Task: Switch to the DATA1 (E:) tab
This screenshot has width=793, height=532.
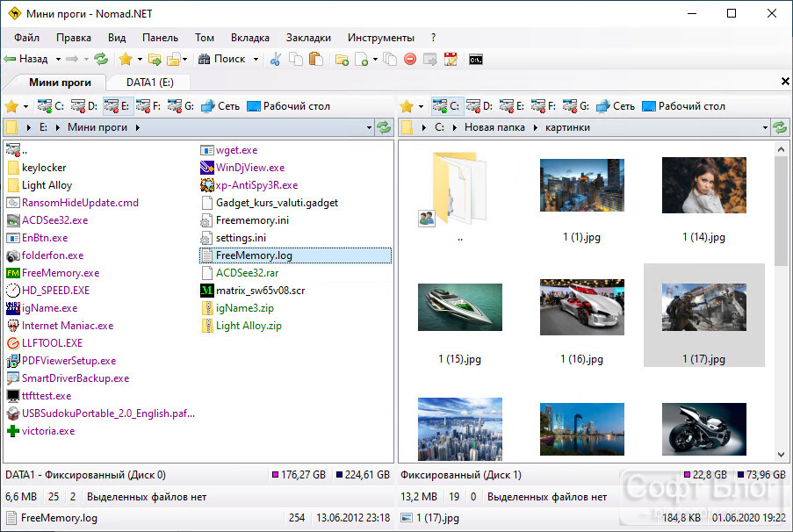Action: click(149, 82)
